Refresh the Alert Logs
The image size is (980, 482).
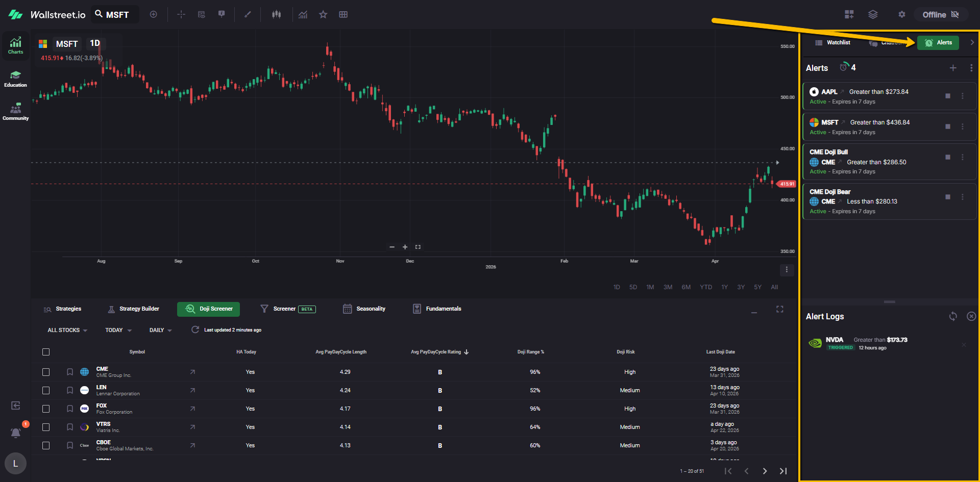pos(953,316)
